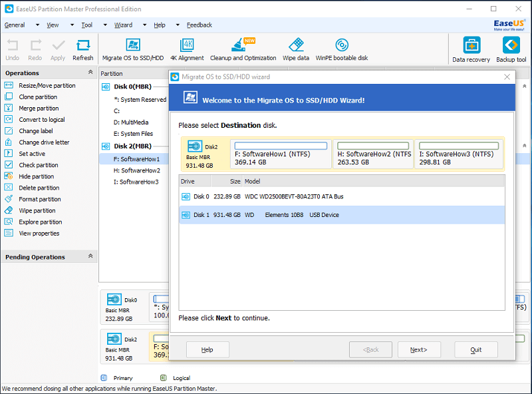The width and height of the screenshot is (532, 394).
Task: Click the wizard Help button
Action: [207, 350]
